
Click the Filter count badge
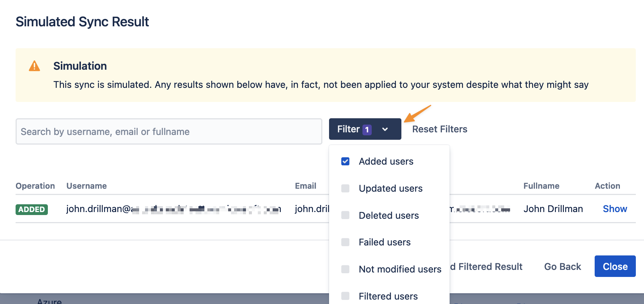367,130
